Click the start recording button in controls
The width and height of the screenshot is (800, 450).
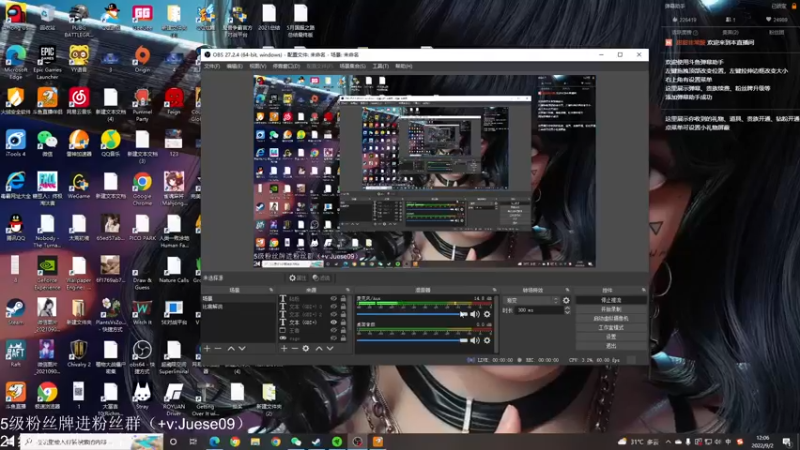point(611,309)
